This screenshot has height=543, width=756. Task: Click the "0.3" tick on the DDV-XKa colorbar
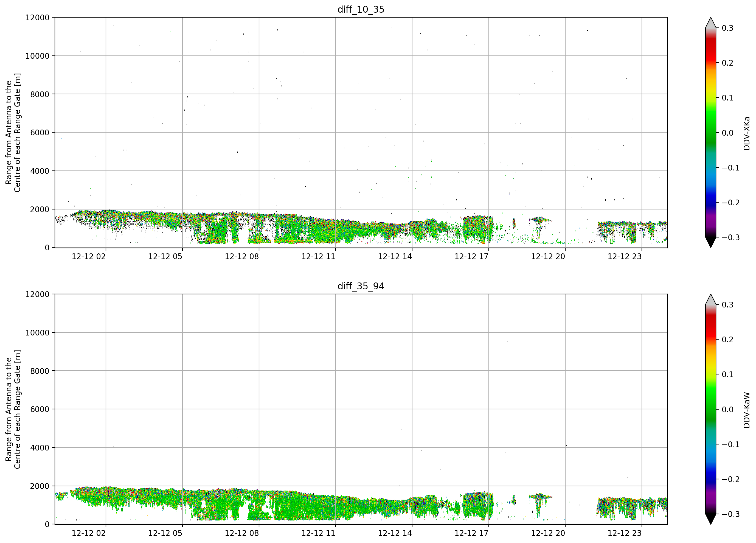pos(728,28)
